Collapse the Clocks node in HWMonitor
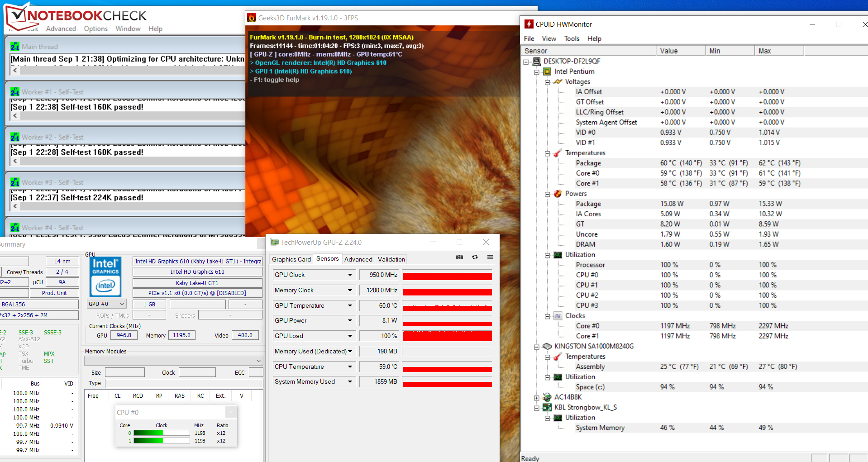Image resolution: width=868 pixels, height=462 pixels. [x=547, y=316]
